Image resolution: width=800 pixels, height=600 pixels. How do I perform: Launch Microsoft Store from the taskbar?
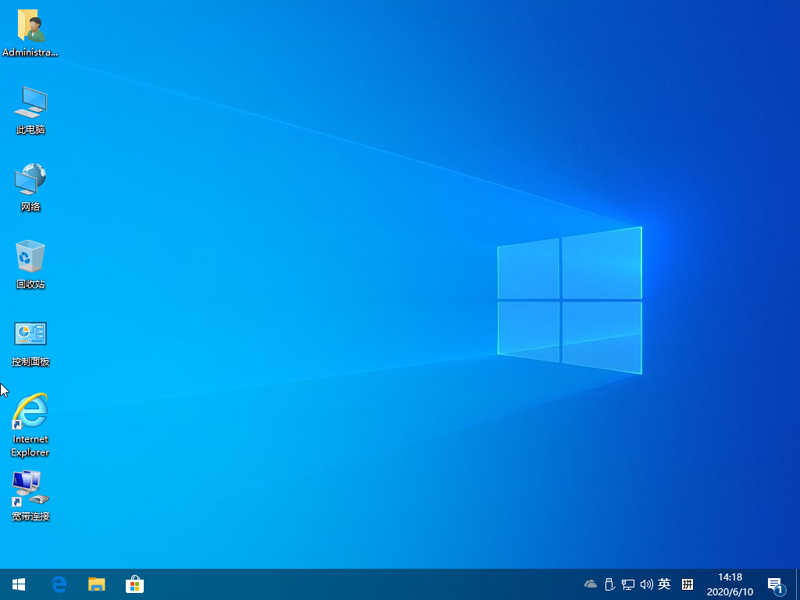point(133,584)
